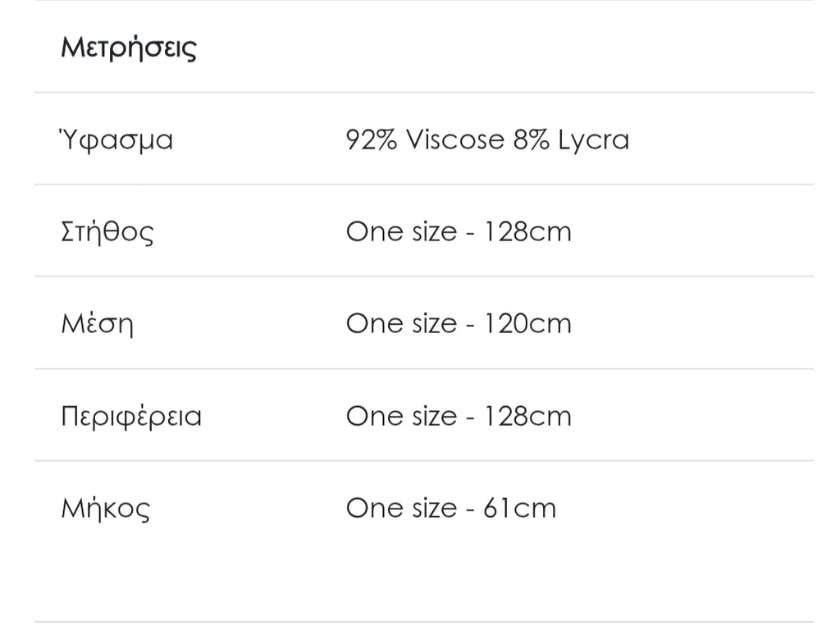
Task: Click the dash in the Μήκος value
Action: click(x=470, y=509)
